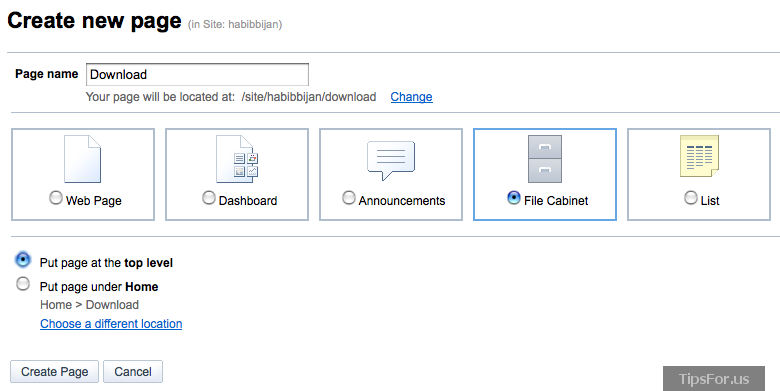The image size is (780, 391).
Task: Select the File Cabinet radio button
Action: point(513,198)
